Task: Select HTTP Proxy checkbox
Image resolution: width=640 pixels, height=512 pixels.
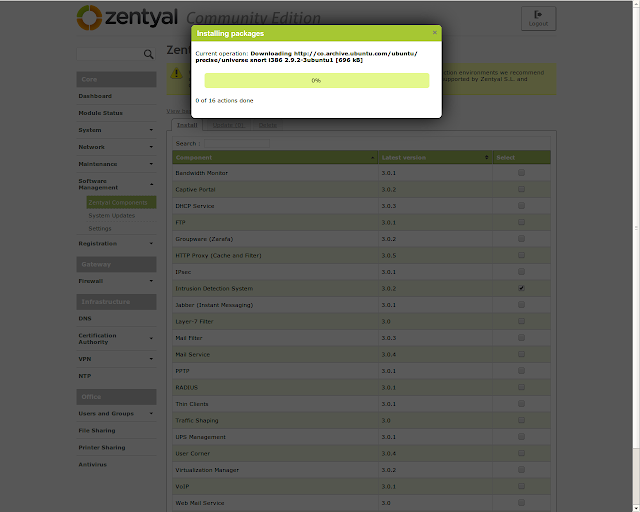Action: coord(521,255)
